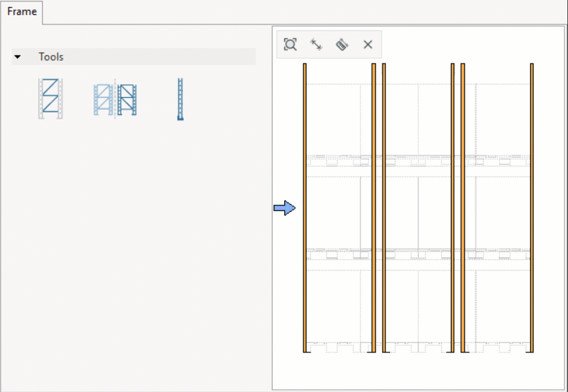Close the preview toolbar with X icon
Image resolution: width=568 pixels, height=392 pixels.
(367, 45)
